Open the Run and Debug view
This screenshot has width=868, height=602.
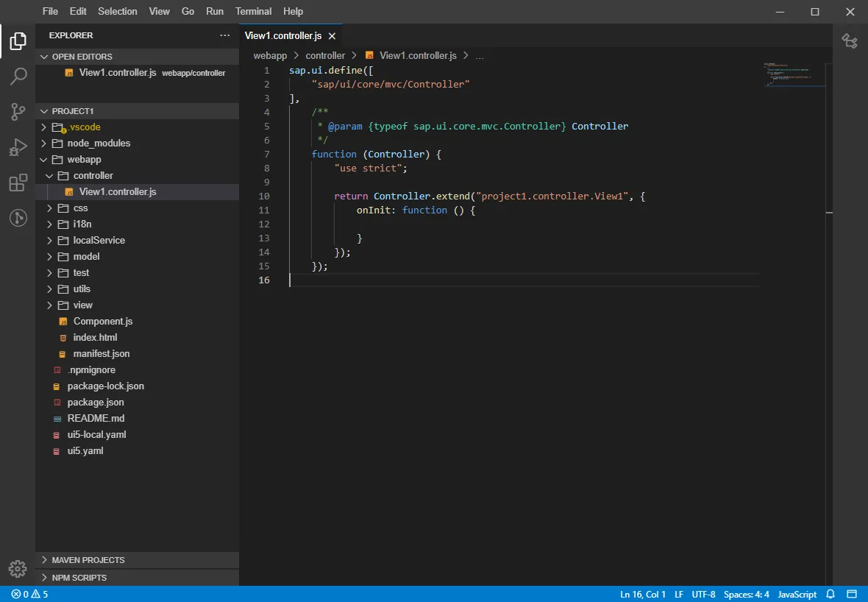pos(18,147)
